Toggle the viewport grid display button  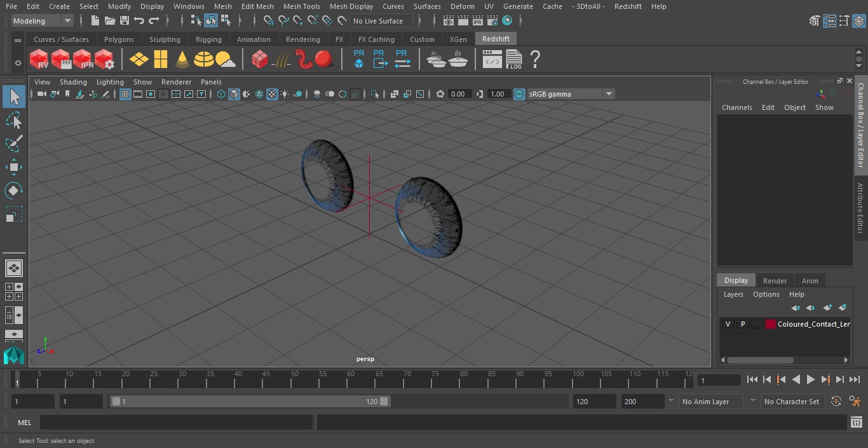[125, 94]
